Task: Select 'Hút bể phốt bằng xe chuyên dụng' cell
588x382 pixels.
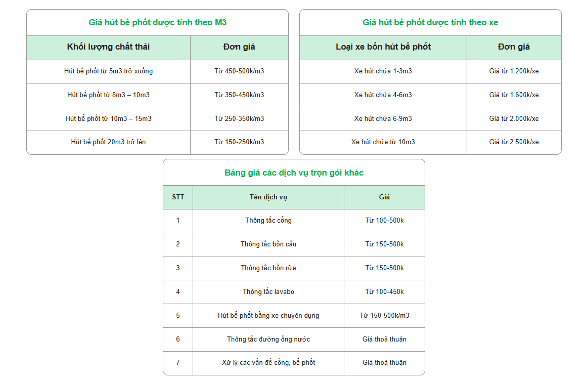Action: tap(268, 316)
